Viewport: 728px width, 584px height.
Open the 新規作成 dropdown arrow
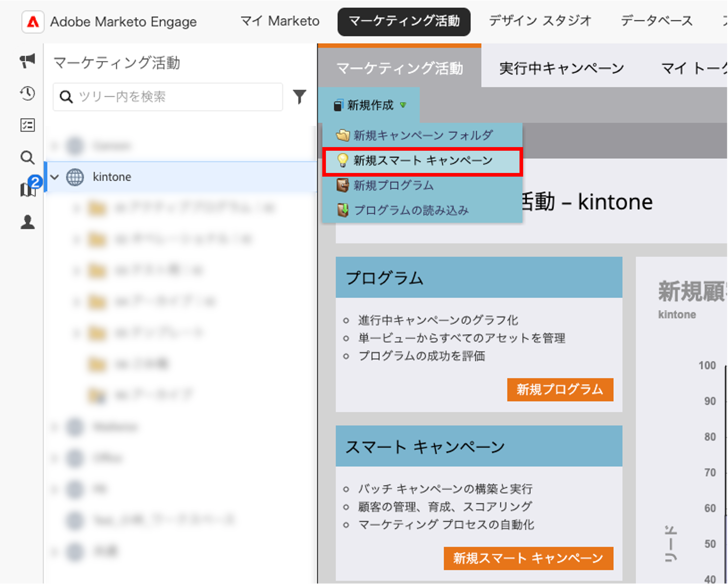[403, 105]
